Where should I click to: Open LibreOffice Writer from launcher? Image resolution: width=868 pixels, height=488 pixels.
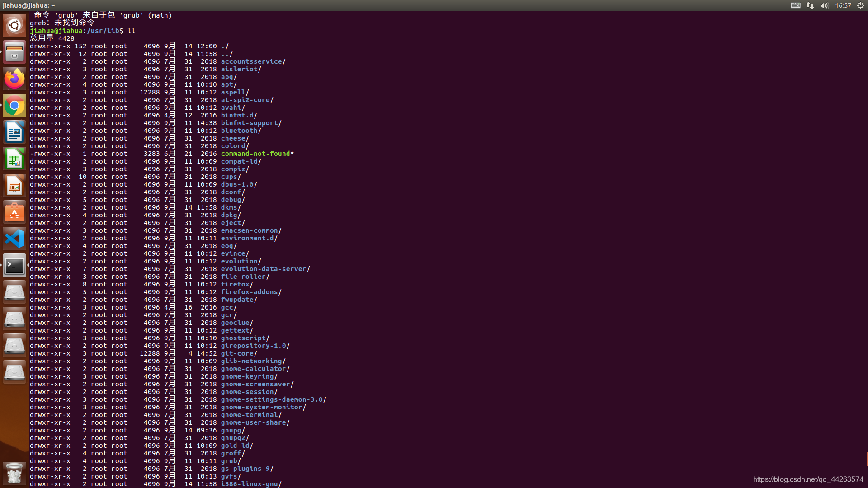(x=14, y=132)
